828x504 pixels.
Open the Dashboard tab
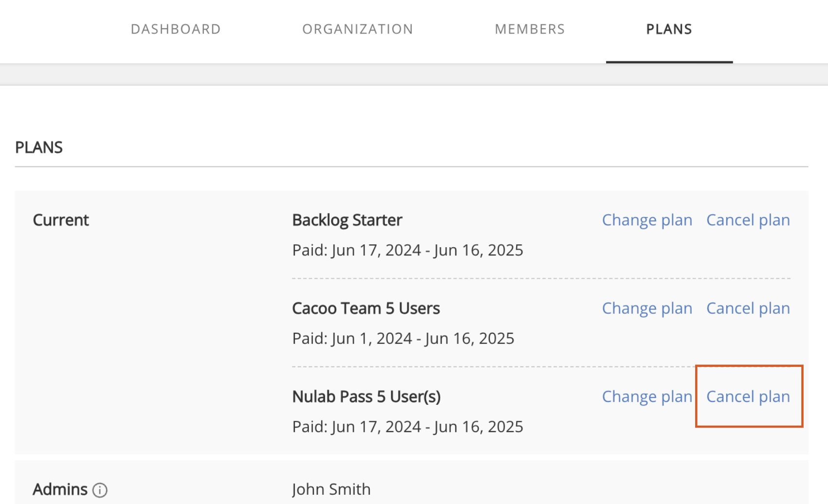tap(176, 29)
